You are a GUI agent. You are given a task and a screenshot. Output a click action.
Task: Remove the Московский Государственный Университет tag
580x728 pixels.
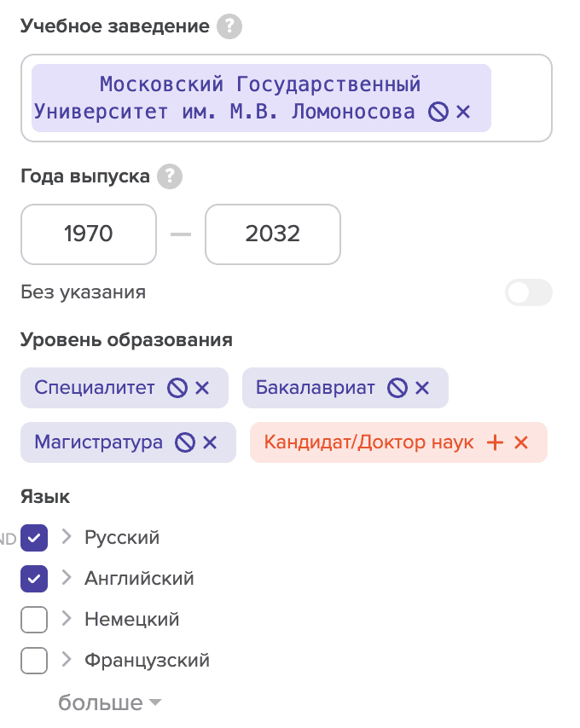[463, 112]
